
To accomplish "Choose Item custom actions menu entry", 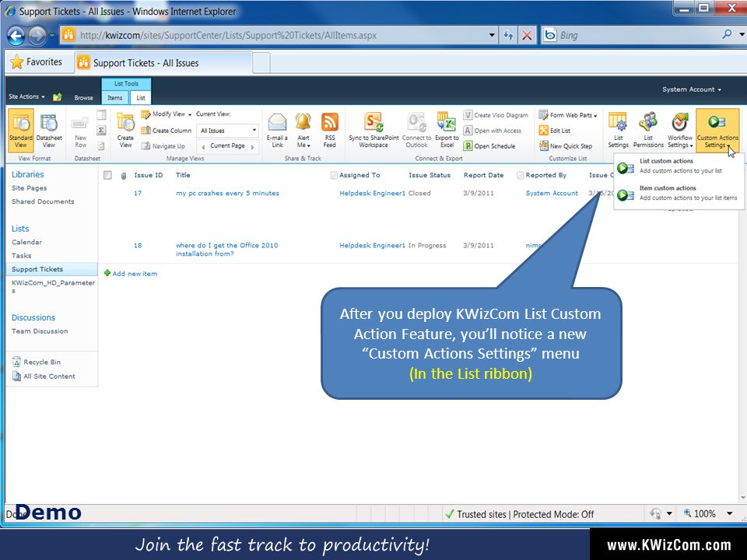I will (678, 193).
